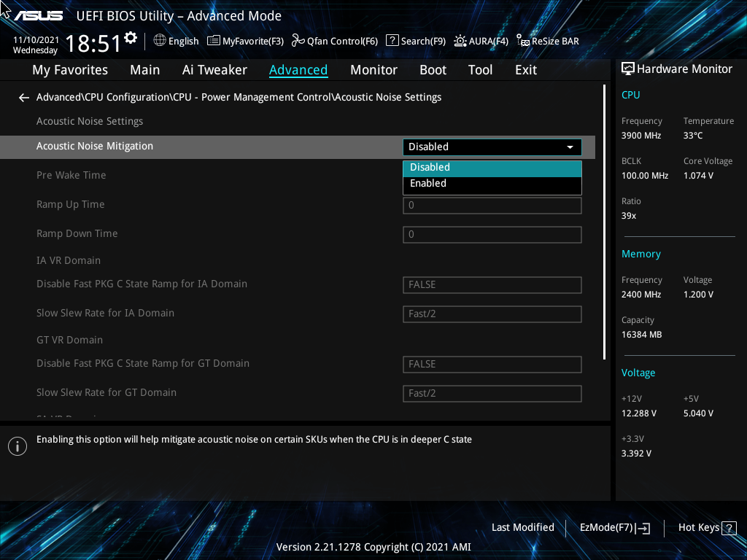Click the main panel vertical scrollbar

pyautogui.click(x=604, y=222)
